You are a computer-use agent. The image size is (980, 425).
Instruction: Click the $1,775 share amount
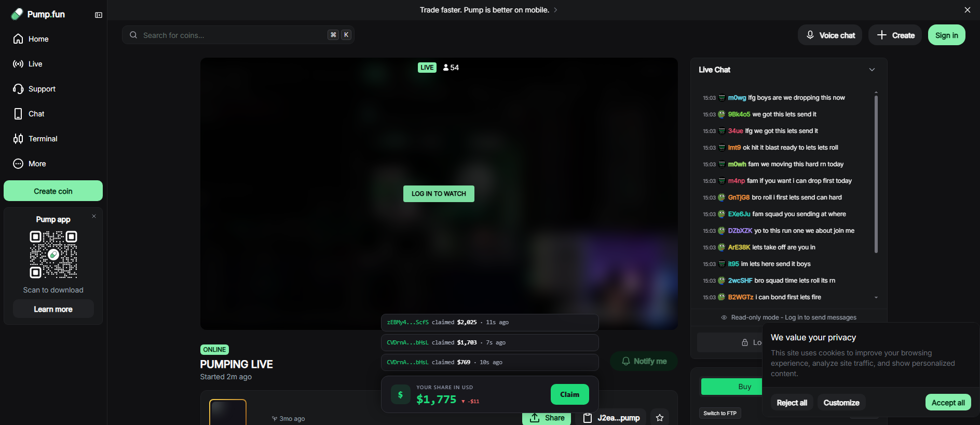(437, 399)
